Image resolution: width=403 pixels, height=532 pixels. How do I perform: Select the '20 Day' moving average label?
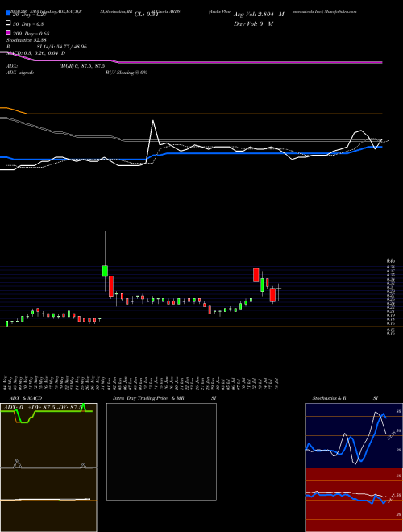coord(28,15)
